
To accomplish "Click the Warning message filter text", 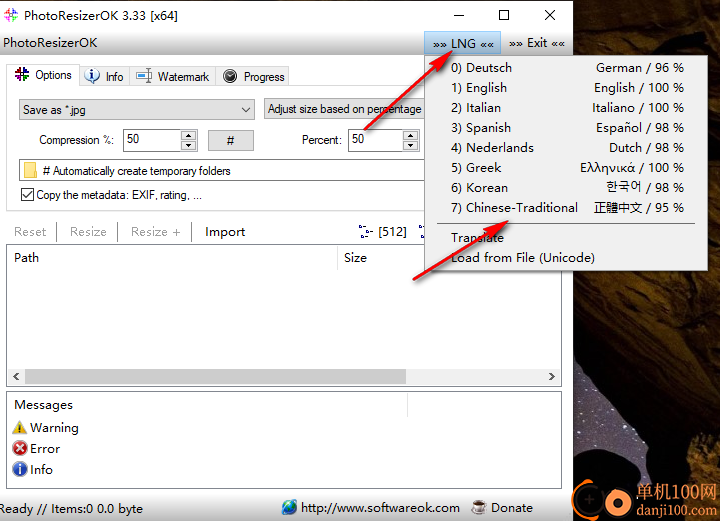I will 54,428.
